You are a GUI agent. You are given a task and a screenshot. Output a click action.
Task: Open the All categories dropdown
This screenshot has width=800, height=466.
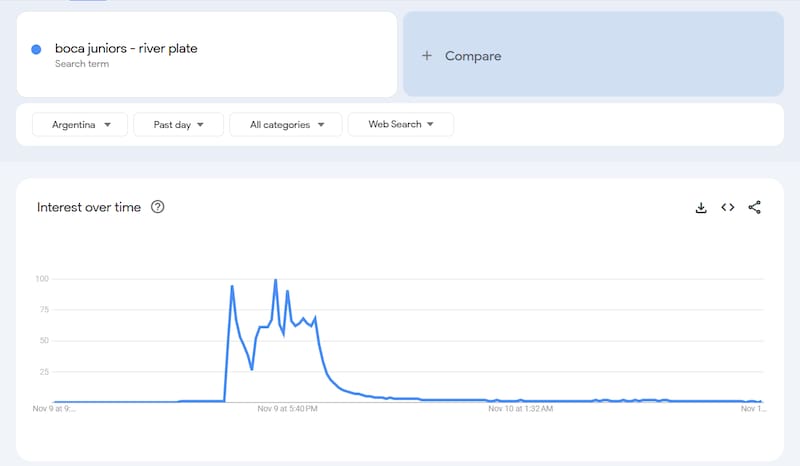click(286, 125)
